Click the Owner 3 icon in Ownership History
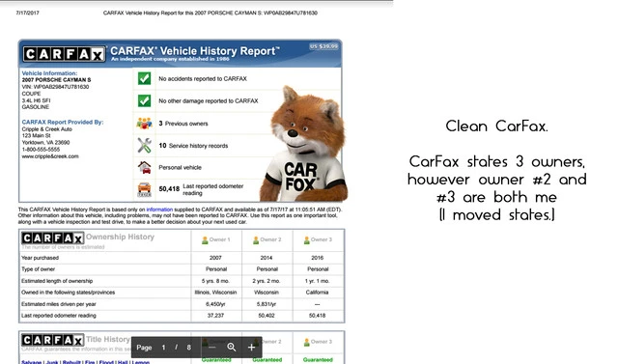This screenshot has width=618, height=364. 307,239
